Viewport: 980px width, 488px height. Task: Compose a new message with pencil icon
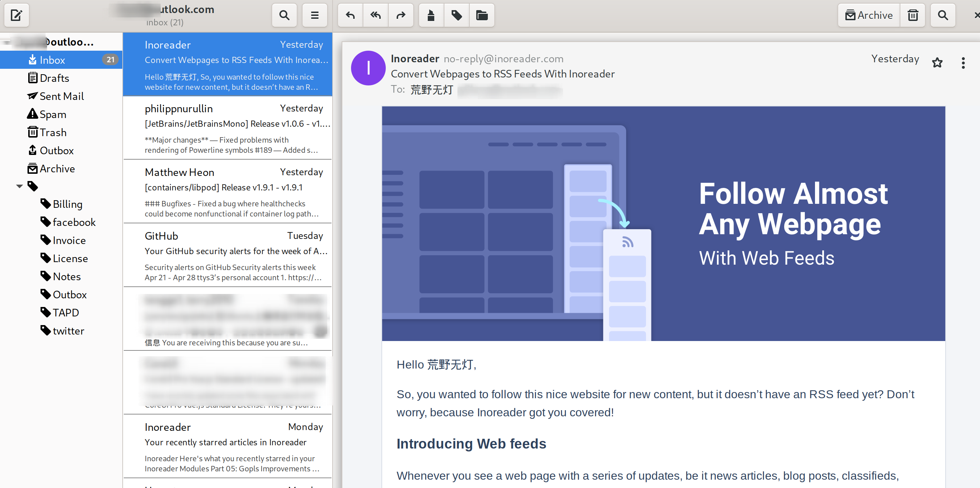[16, 15]
